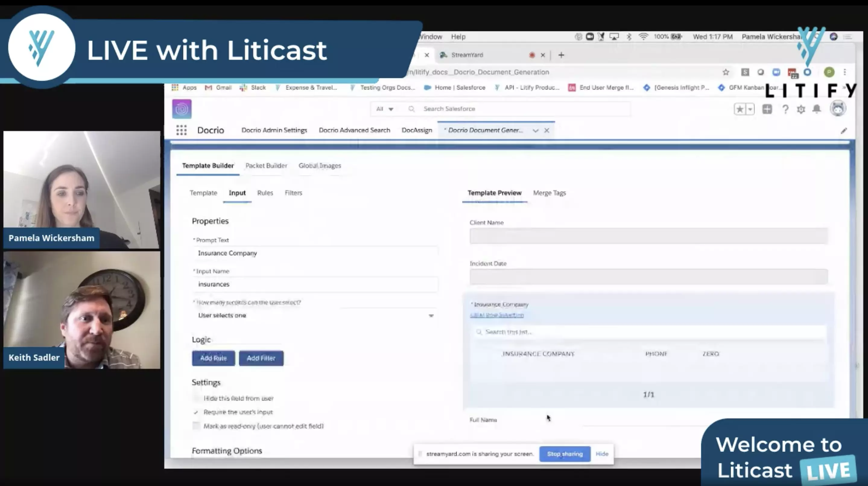Open the pencil edit icon near the tab bar

pos(844,131)
